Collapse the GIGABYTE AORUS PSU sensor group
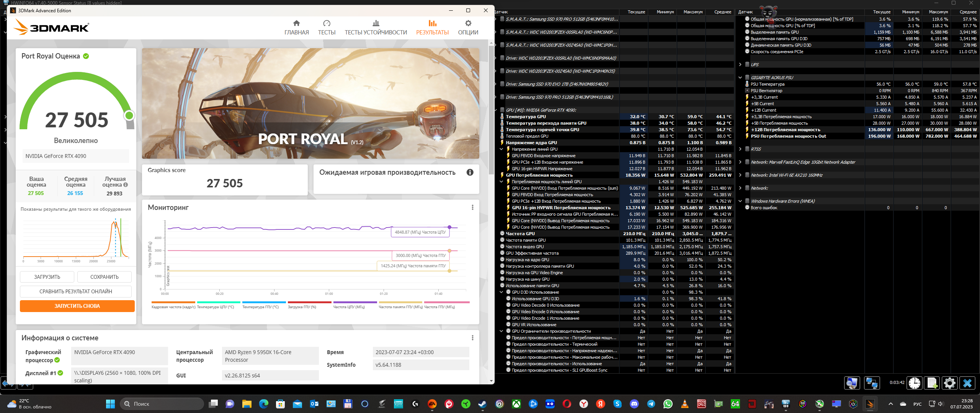This screenshot has width=980, height=413. [x=740, y=78]
